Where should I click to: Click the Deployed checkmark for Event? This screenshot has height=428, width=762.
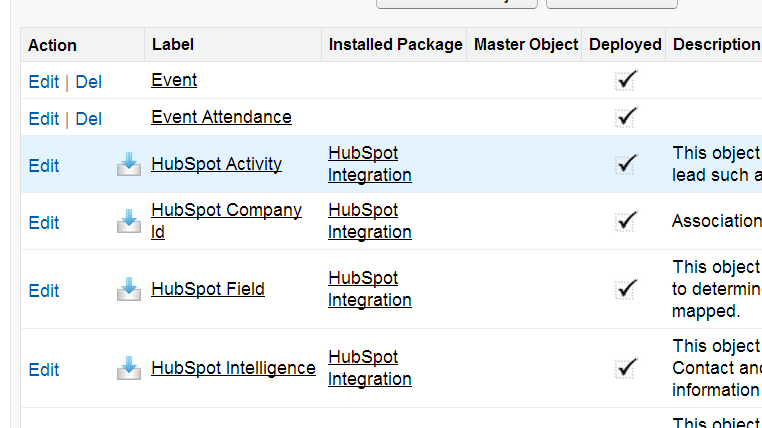[627, 80]
